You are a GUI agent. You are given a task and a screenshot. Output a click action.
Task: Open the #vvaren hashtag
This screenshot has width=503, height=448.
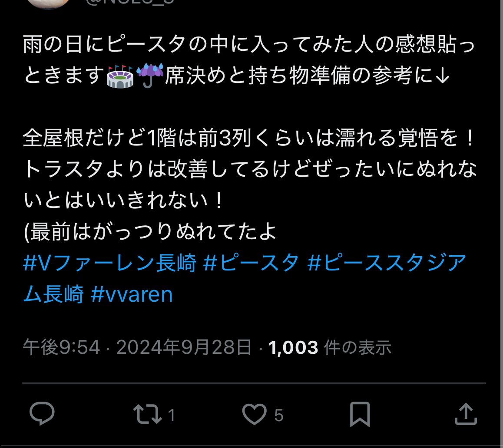[132, 294]
